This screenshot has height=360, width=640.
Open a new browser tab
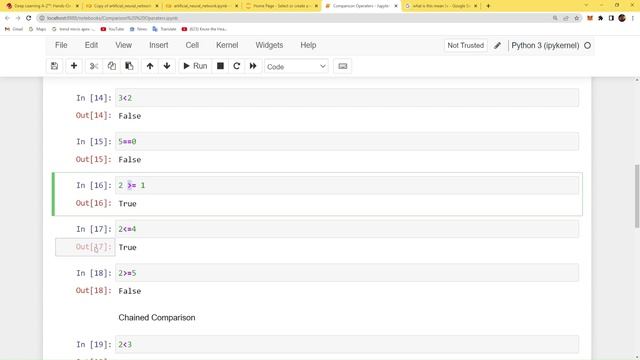tap(488, 6)
